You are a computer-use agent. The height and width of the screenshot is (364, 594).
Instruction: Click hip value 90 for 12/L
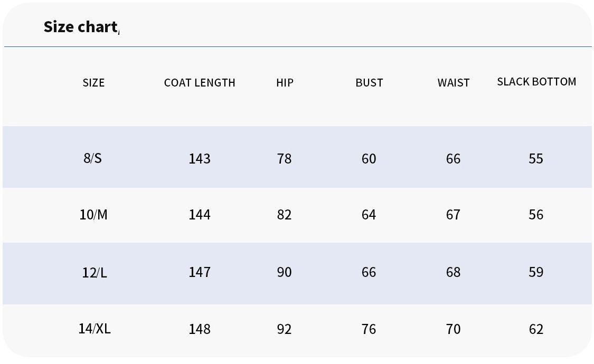(x=284, y=272)
